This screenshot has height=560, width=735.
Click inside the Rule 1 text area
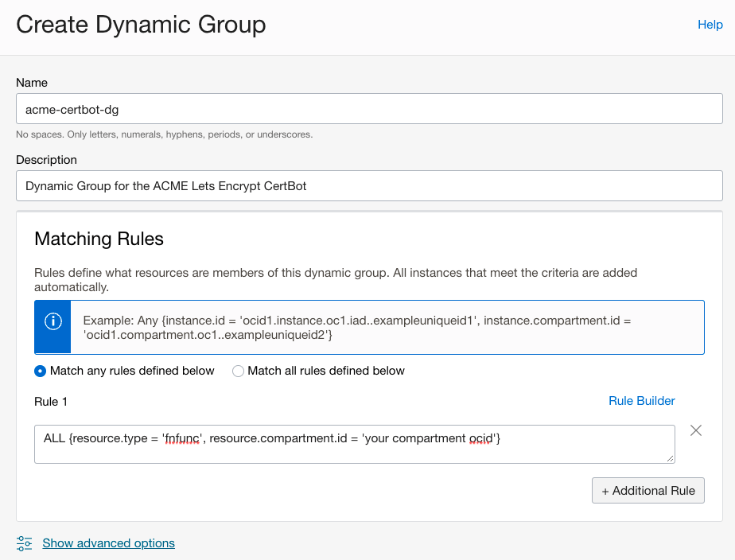354,443
